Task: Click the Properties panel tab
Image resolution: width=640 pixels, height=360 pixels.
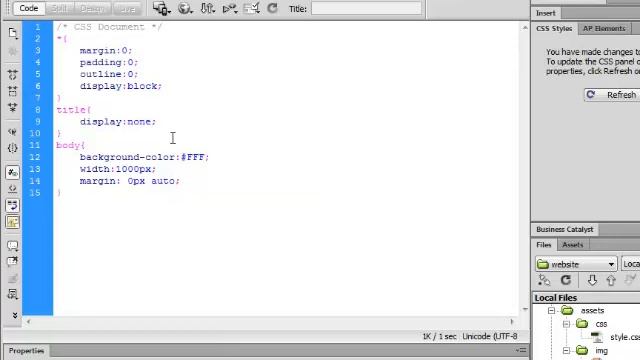Action: tap(27, 351)
